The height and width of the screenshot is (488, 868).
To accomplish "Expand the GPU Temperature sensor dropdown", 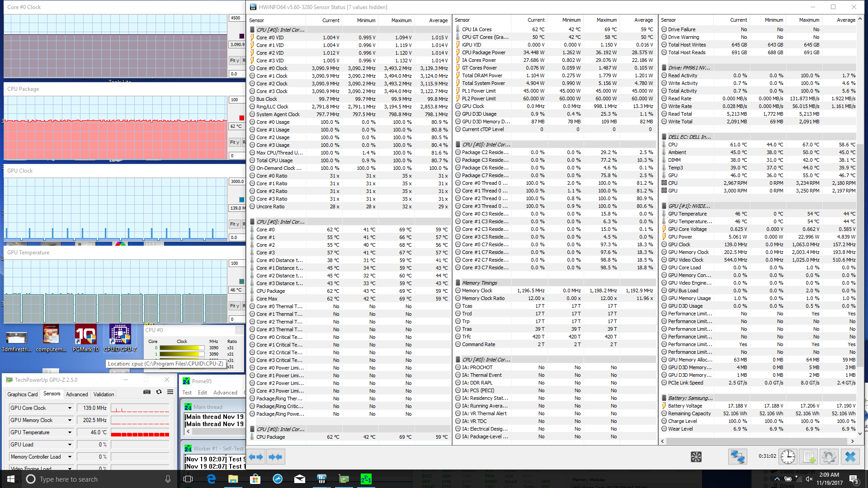I will tap(70, 432).
